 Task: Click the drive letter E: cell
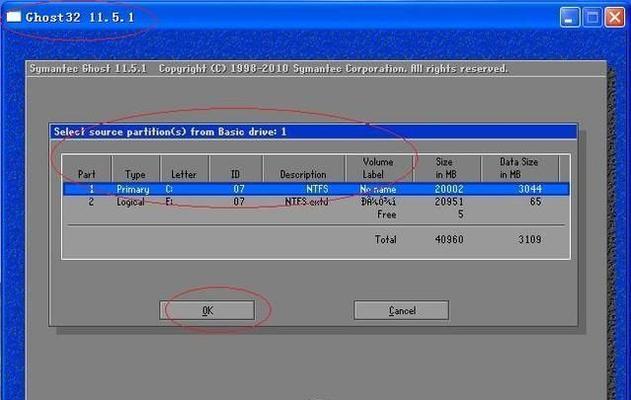(x=169, y=202)
